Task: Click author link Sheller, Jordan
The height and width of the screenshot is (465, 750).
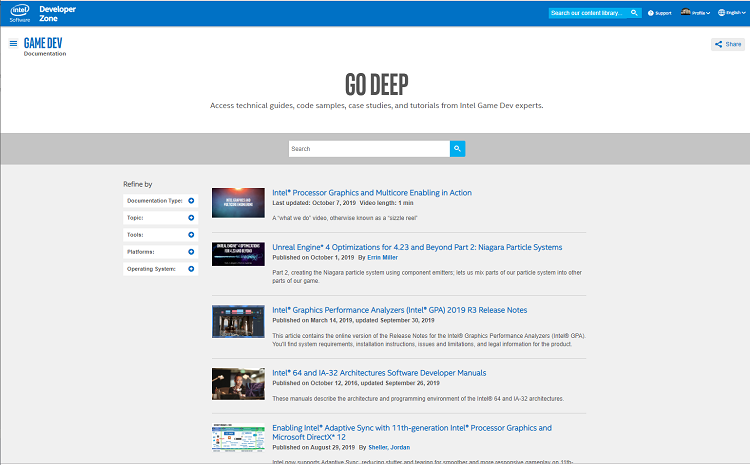Action: [x=389, y=447]
